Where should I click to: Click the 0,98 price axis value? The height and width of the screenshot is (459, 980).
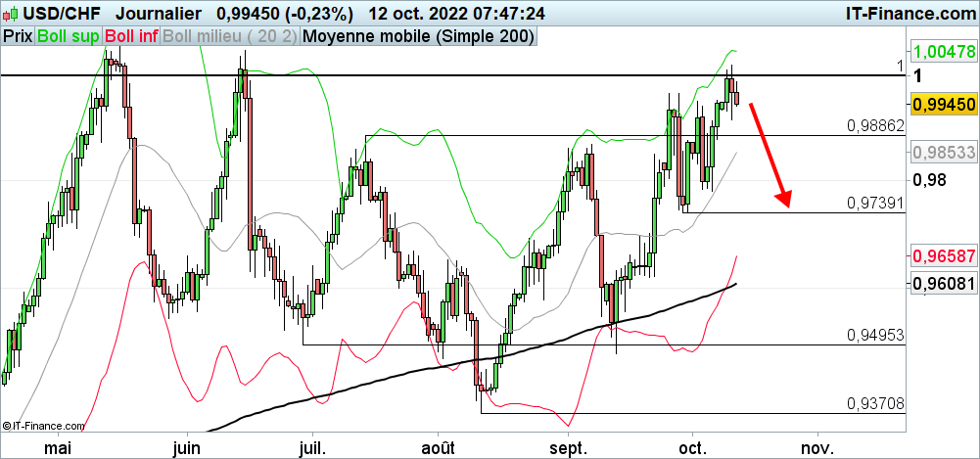point(928,180)
